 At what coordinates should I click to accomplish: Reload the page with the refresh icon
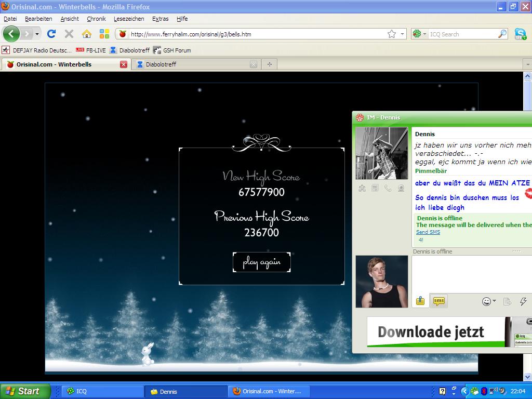coord(51,34)
